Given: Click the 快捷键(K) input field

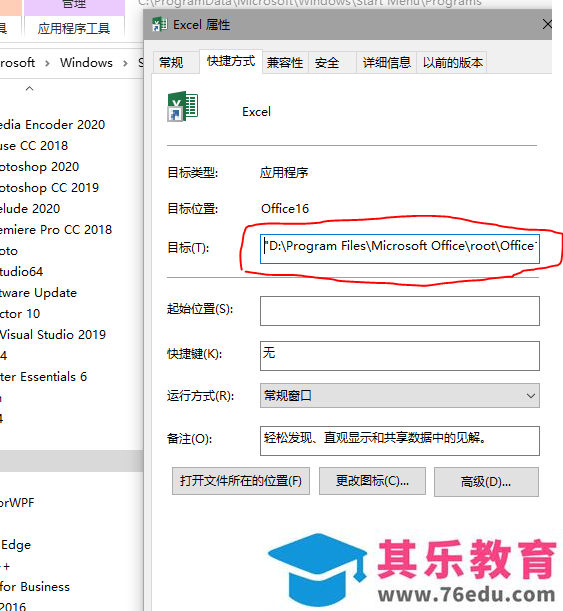Looking at the screenshot, I should point(400,356).
